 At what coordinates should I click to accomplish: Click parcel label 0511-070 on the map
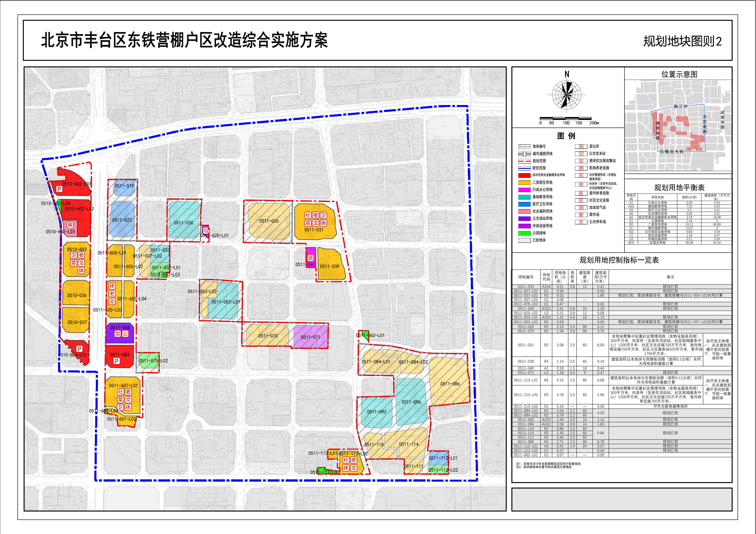click(268, 336)
